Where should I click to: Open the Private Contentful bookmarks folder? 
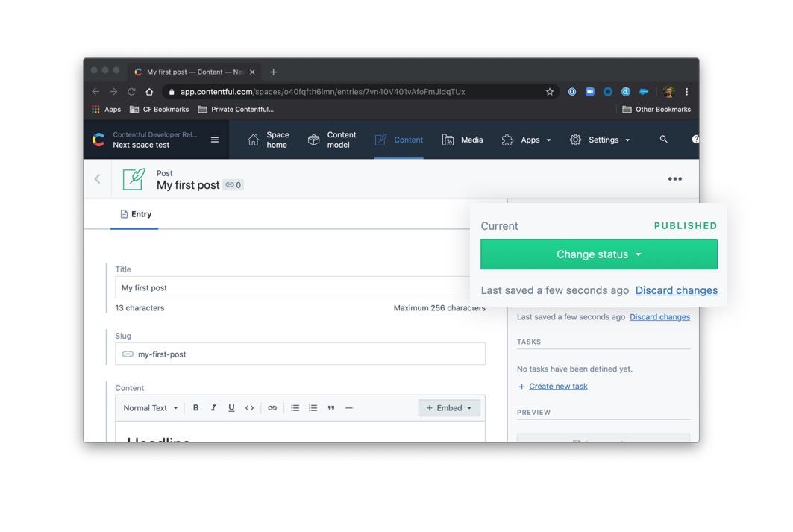click(x=236, y=109)
